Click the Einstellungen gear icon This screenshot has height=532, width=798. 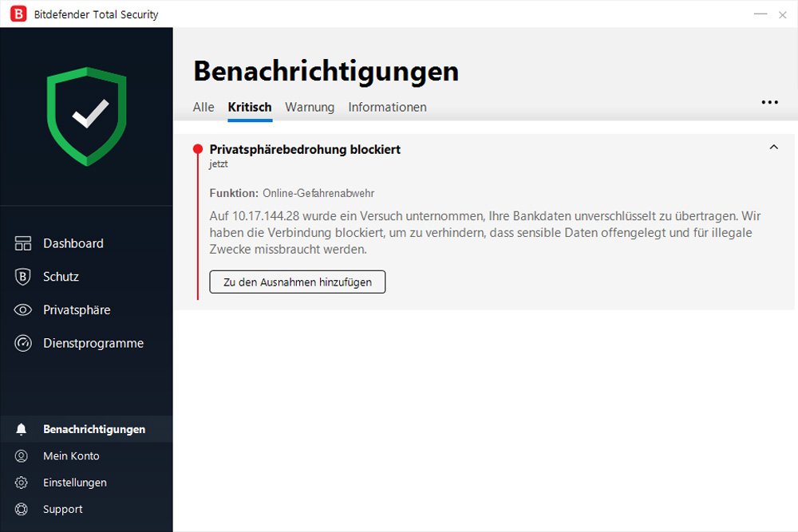pos(22,483)
